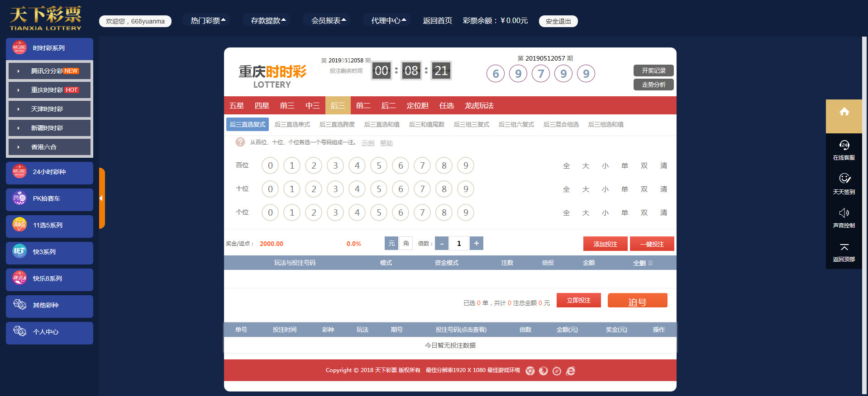
Task: Click the delete all (全删) trash icon
Action: click(650, 263)
